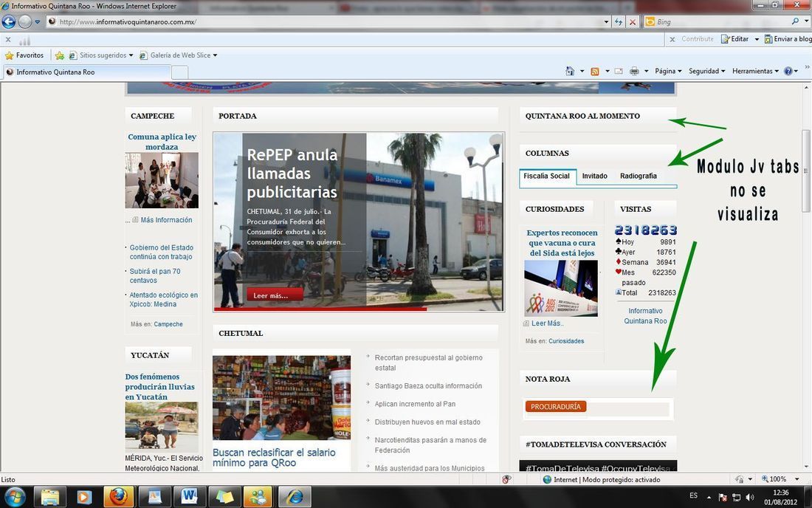Open the Página menu

click(668, 71)
